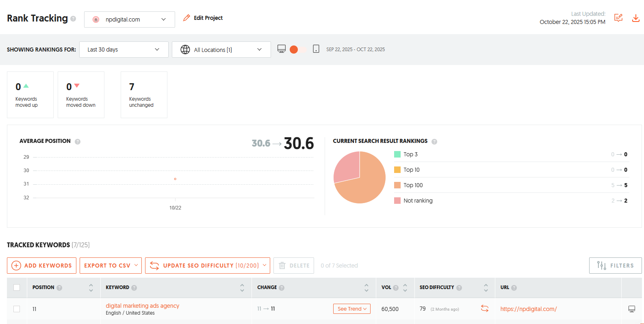Click the Vol column help icon
Viewport: 644px width, 324px height.
(x=396, y=288)
